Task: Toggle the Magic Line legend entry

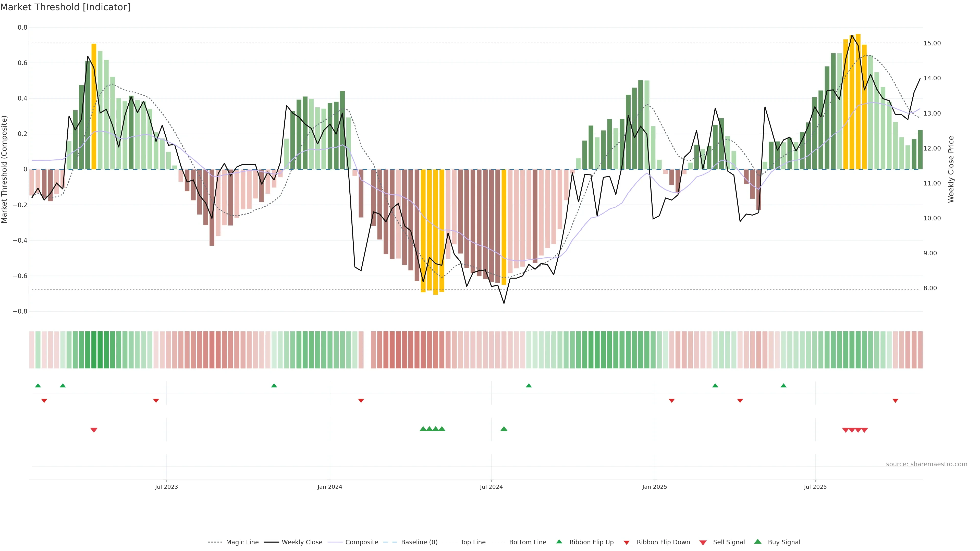Action: (x=242, y=542)
